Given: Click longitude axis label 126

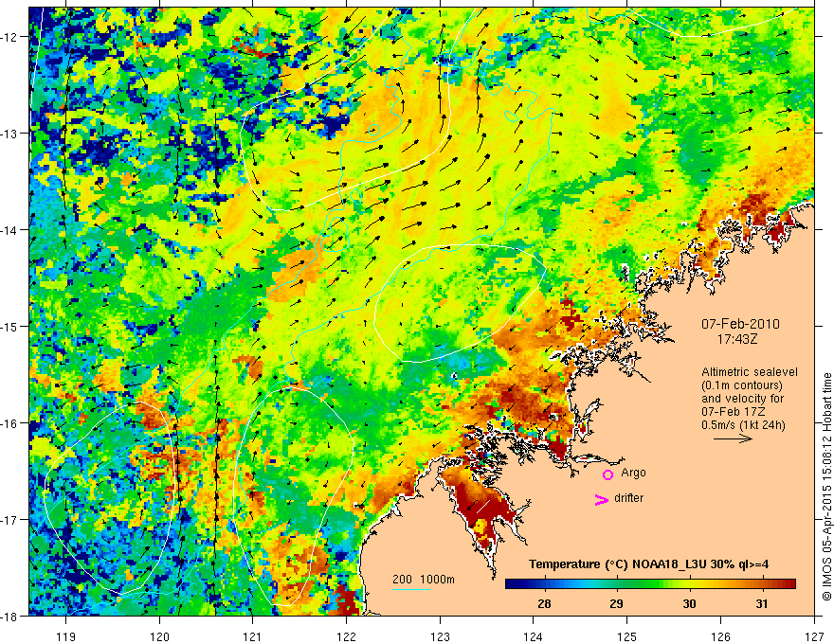Looking at the screenshot, I should click(720, 636).
